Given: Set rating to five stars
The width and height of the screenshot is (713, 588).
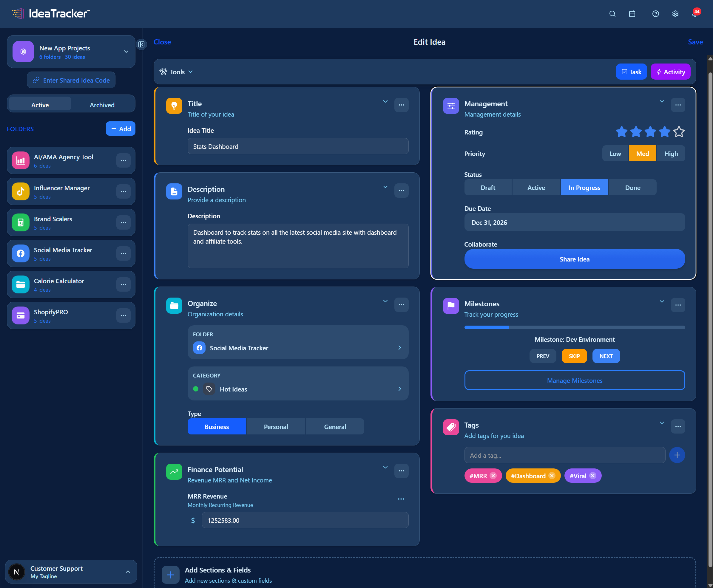Looking at the screenshot, I should point(679,132).
